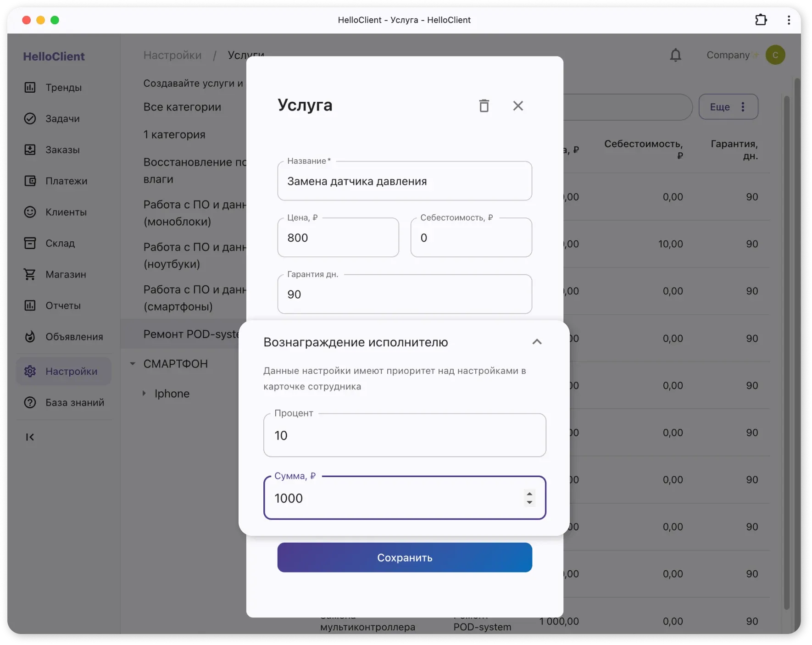Collapse the sidebar with arrow icon
This screenshot has width=812, height=645.
pyautogui.click(x=30, y=437)
